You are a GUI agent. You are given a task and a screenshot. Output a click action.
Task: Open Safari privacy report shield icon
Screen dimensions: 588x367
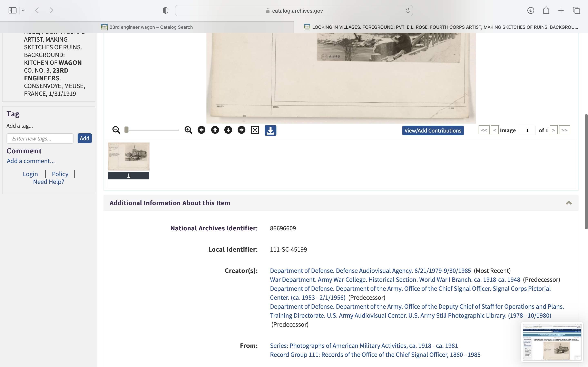point(165,10)
